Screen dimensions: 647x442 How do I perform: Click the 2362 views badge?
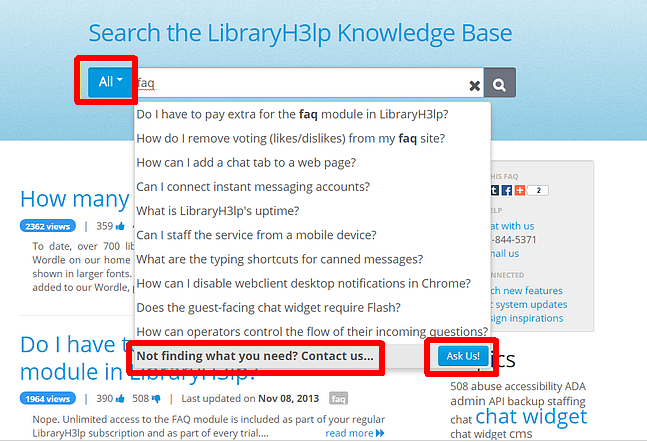48,226
